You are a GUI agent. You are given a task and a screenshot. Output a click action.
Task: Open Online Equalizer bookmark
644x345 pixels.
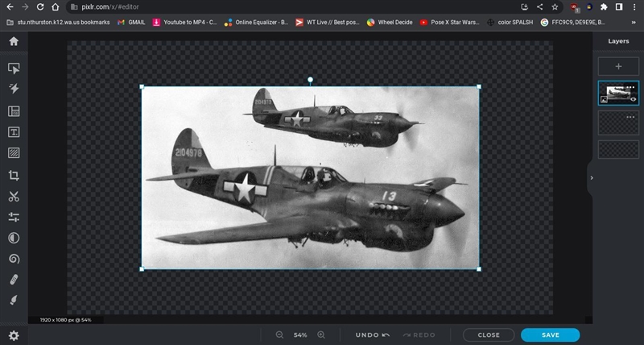pyautogui.click(x=257, y=23)
